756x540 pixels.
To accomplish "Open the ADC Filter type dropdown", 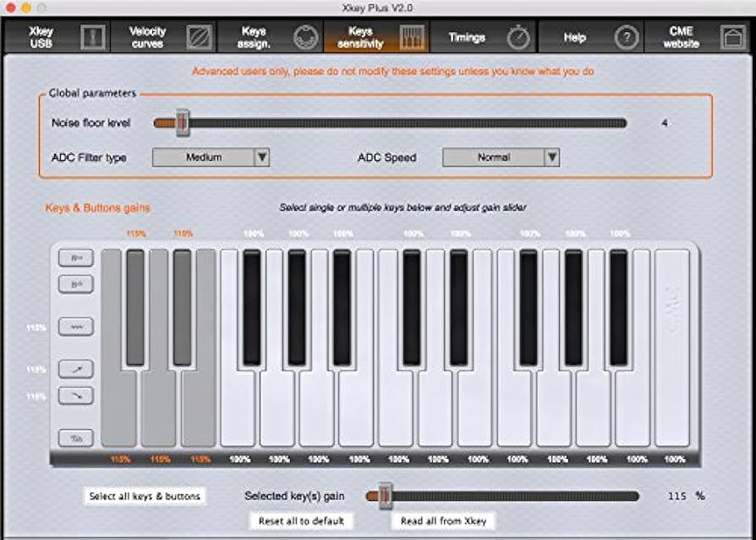I will (211, 157).
